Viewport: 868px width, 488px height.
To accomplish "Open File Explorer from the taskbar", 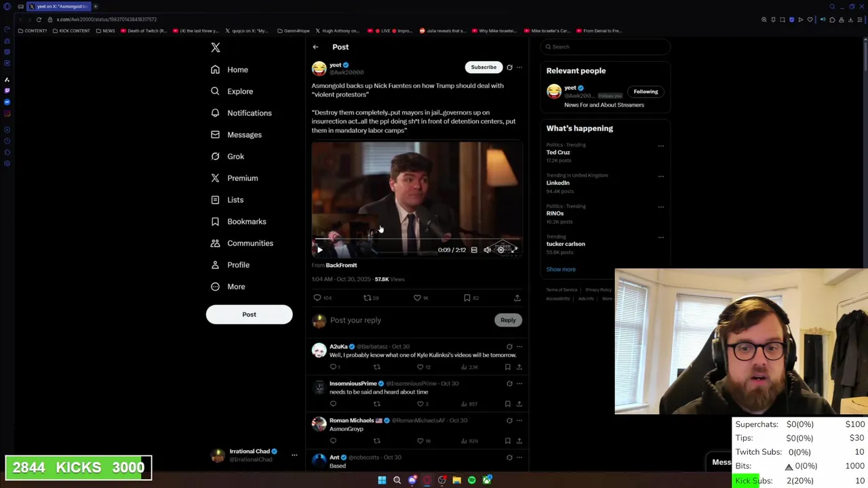I will coord(456,481).
